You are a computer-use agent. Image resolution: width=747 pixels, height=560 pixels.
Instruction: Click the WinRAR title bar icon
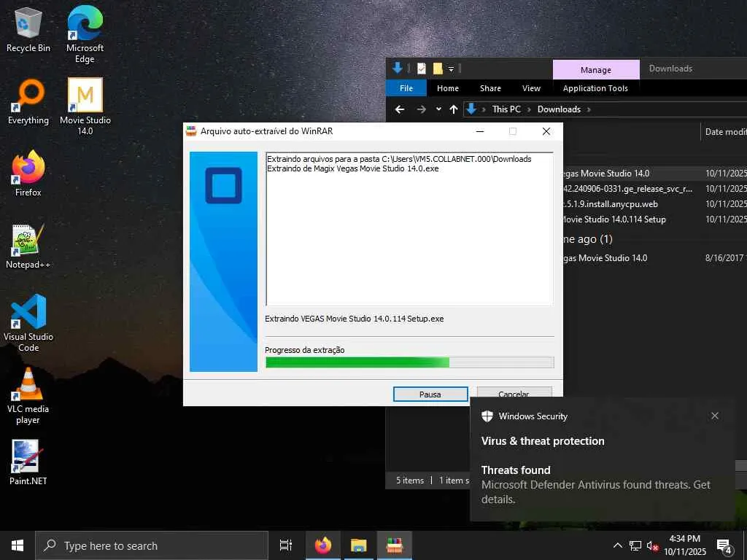tap(191, 131)
